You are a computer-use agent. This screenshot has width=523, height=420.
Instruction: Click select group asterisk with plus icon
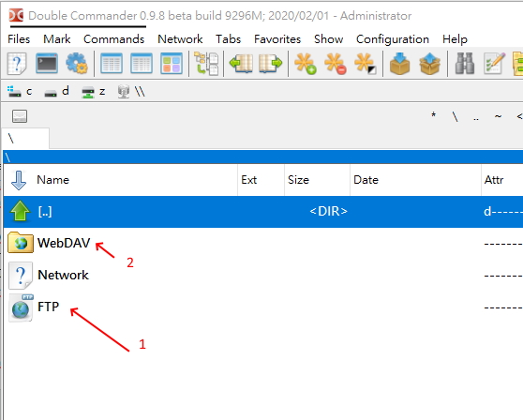pos(305,64)
